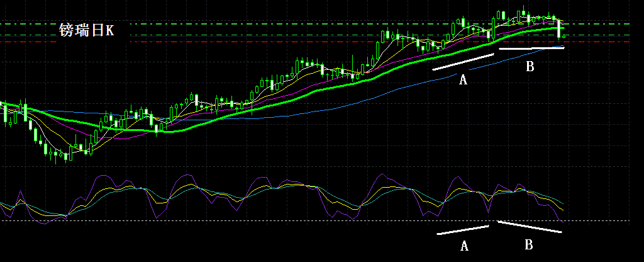Click the chart title text 镑瑞日K
Screen dimensions: 644x262
click(87, 30)
